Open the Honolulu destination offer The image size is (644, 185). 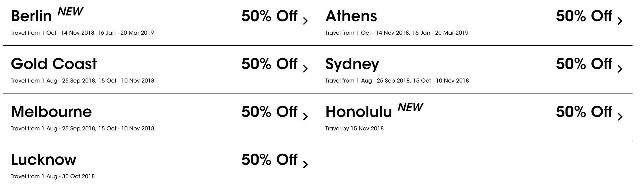tap(359, 112)
